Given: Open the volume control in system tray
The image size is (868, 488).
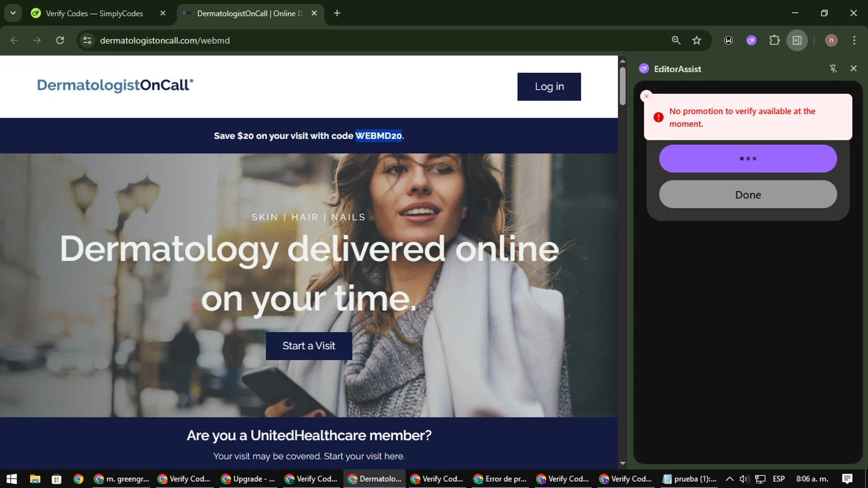Looking at the screenshot, I should [744, 479].
